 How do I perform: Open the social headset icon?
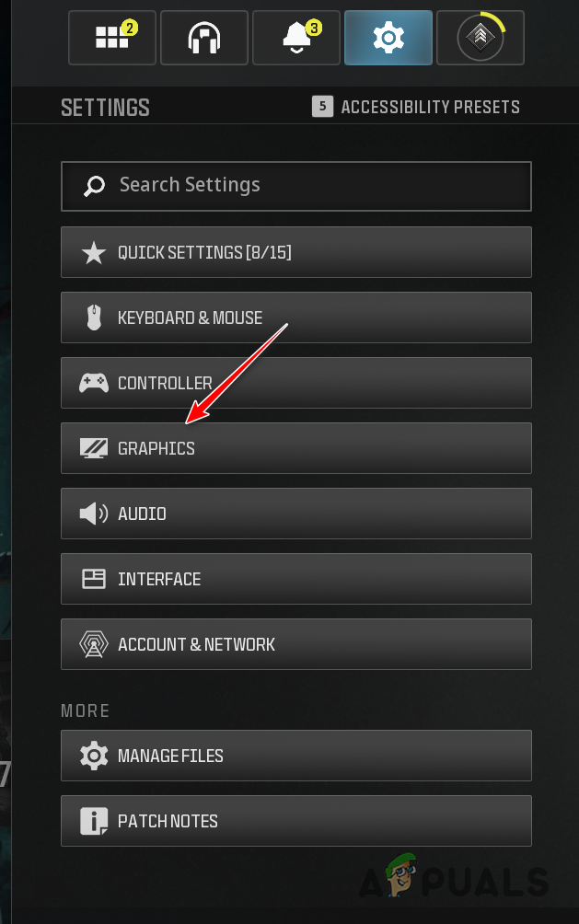tap(203, 38)
